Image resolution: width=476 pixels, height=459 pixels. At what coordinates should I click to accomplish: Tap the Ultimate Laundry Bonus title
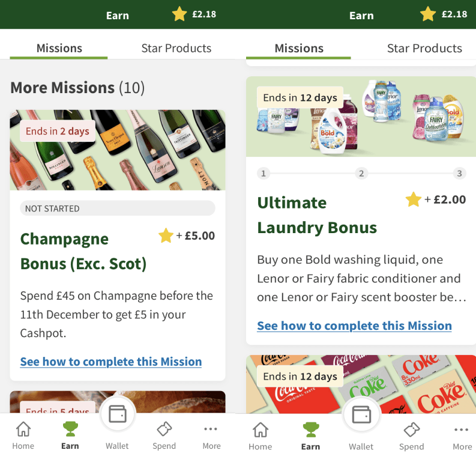317,215
